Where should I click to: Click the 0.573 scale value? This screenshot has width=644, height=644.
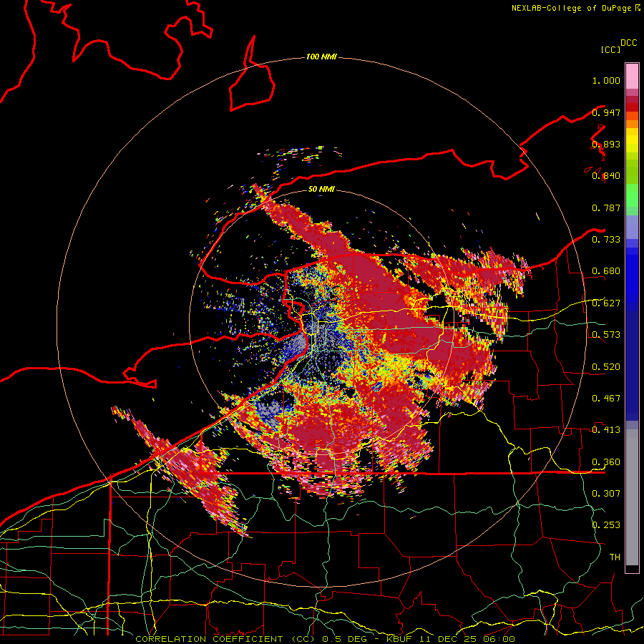coord(606,334)
